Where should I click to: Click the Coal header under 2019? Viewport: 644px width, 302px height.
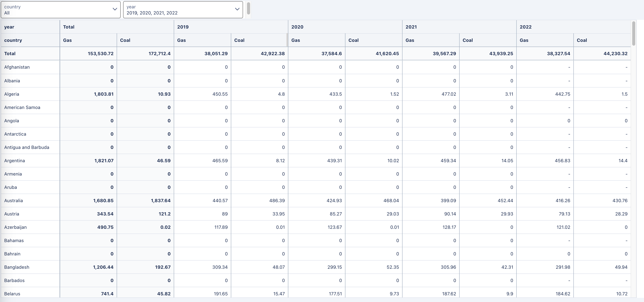(239, 40)
